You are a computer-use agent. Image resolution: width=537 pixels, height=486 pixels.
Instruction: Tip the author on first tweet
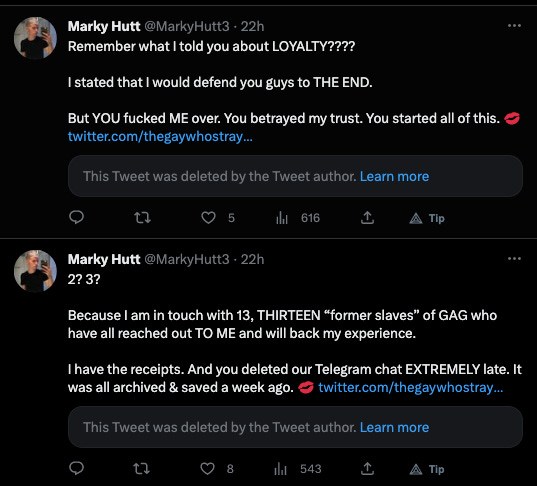(x=427, y=218)
